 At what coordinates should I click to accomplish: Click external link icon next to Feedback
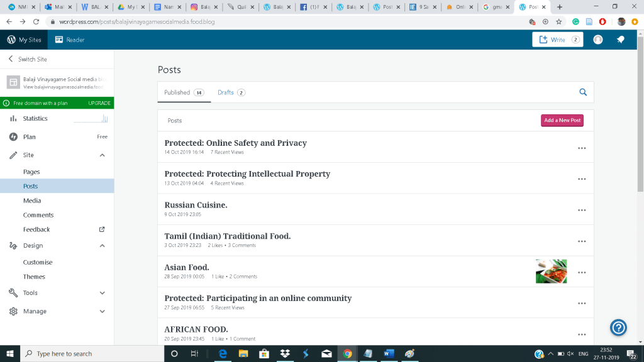[102, 229]
